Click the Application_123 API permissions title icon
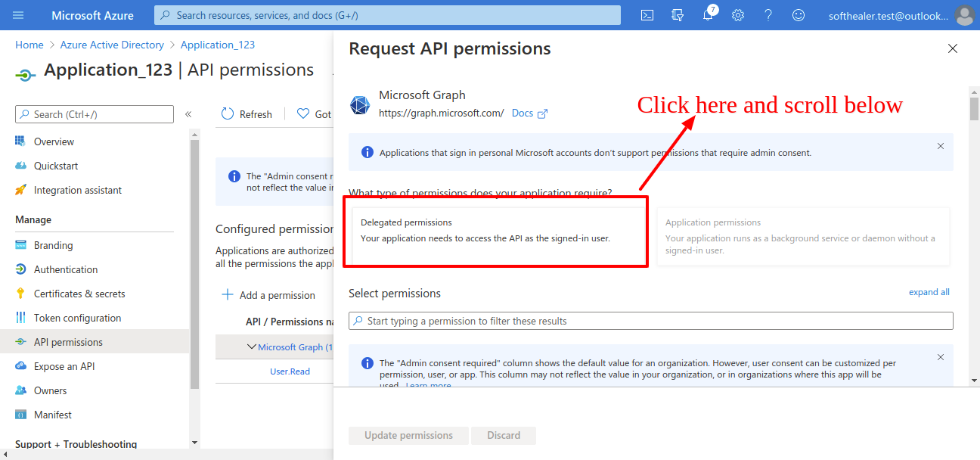 tap(26, 75)
